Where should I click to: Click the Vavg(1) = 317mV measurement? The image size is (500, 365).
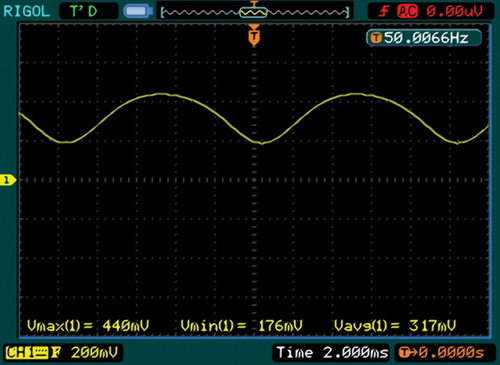tap(395, 325)
